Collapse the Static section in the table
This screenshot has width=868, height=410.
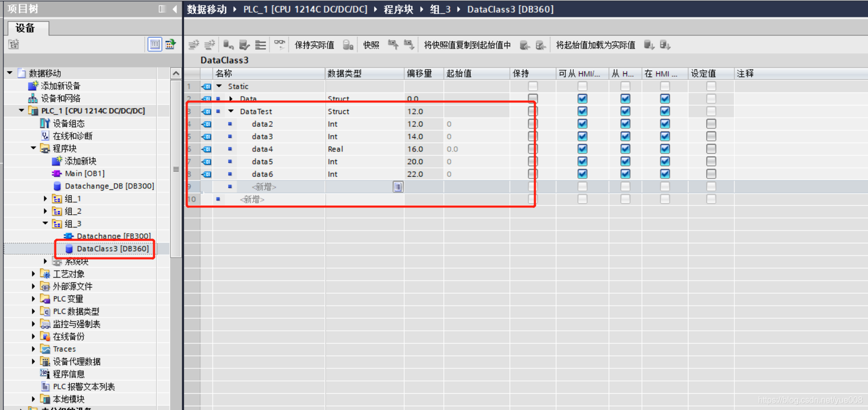coord(219,86)
